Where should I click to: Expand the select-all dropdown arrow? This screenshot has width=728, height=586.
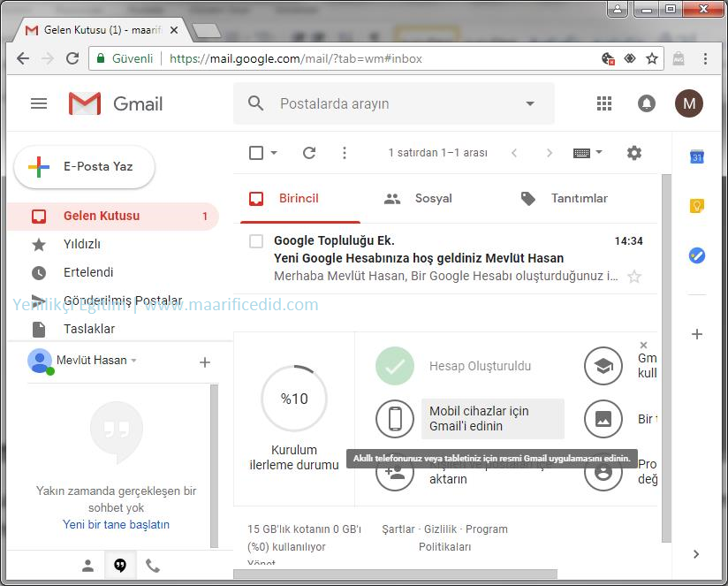[274, 152]
